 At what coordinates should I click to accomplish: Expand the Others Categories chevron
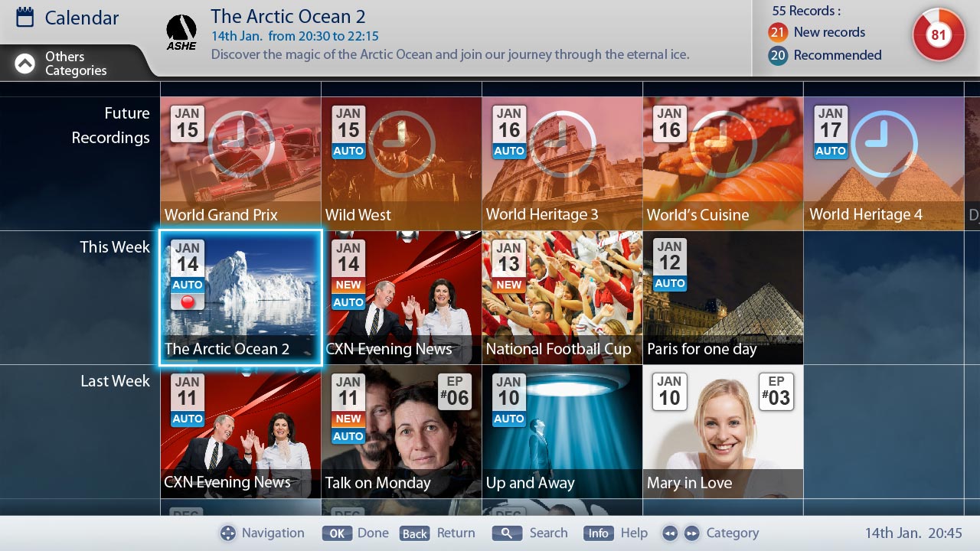tap(25, 64)
